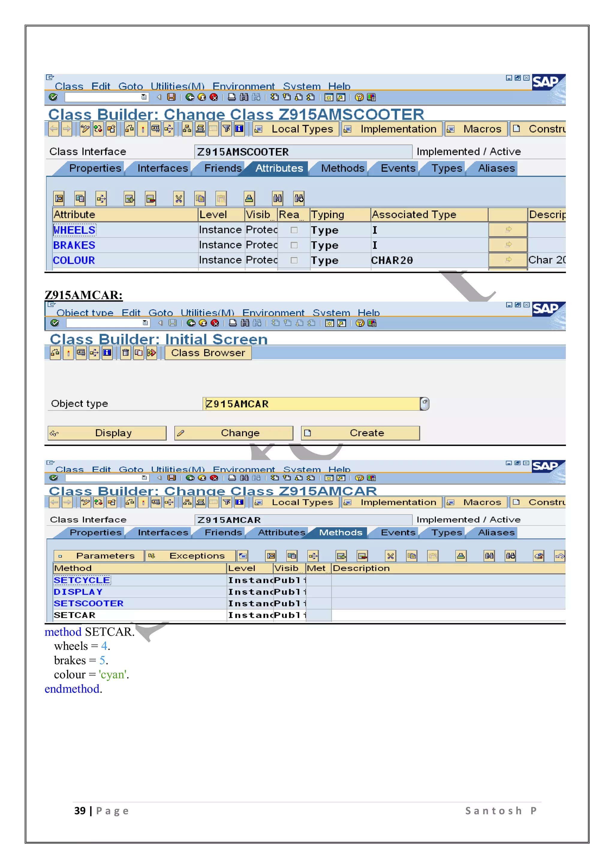Click the Change button on Initial Screen
The width and height of the screenshot is (614, 868).
click(x=234, y=433)
